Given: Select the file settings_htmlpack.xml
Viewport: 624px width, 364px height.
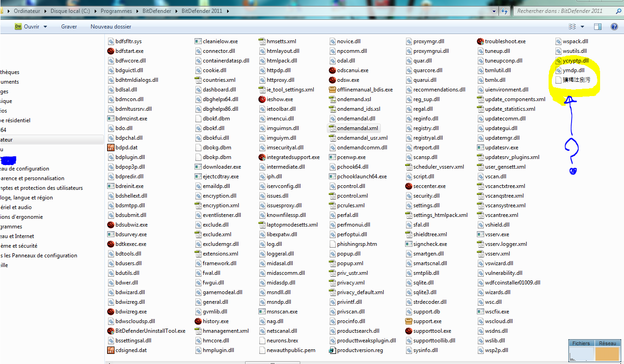Looking at the screenshot, I should [436, 215].
